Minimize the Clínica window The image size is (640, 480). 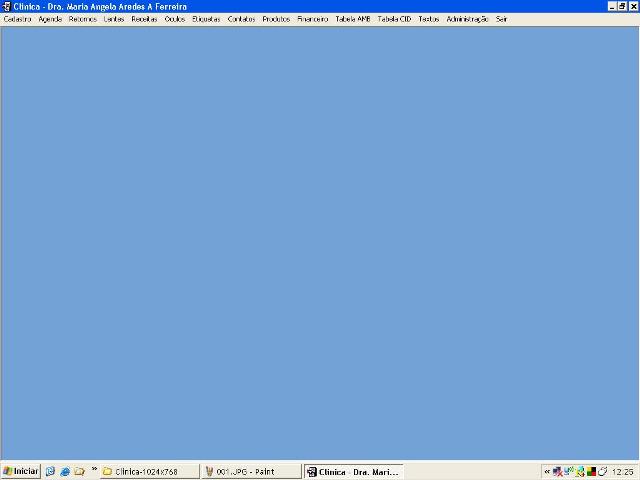pyautogui.click(x=612, y=7)
